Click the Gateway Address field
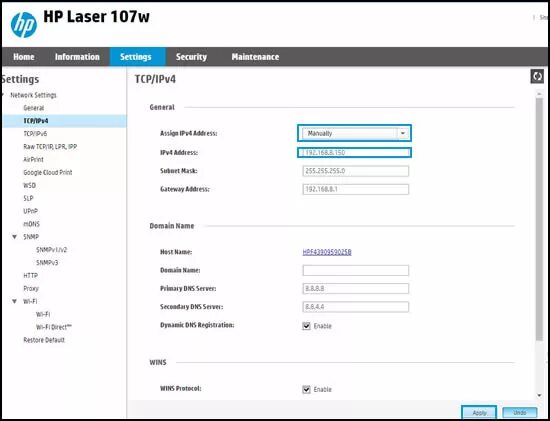 (x=356, y=189)
